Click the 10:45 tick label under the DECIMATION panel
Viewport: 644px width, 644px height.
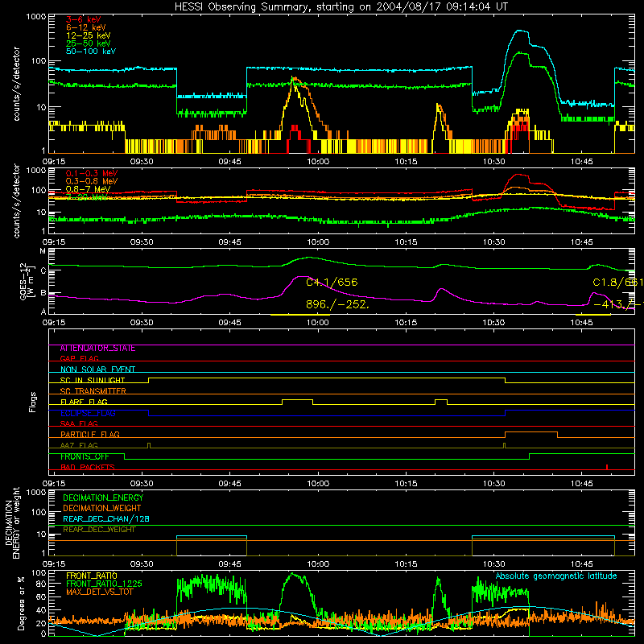coord(581,564)
